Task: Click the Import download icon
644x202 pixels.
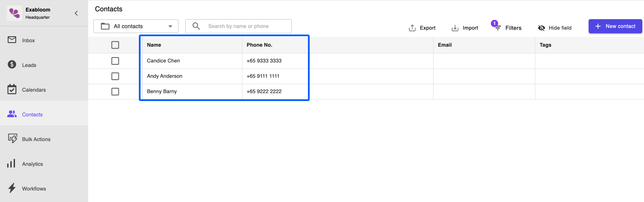Action: coord(455,28)
